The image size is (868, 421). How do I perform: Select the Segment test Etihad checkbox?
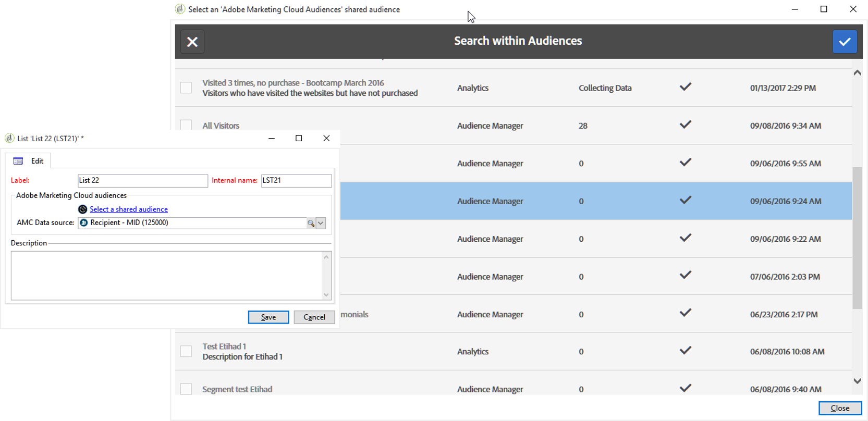(186, 389)
